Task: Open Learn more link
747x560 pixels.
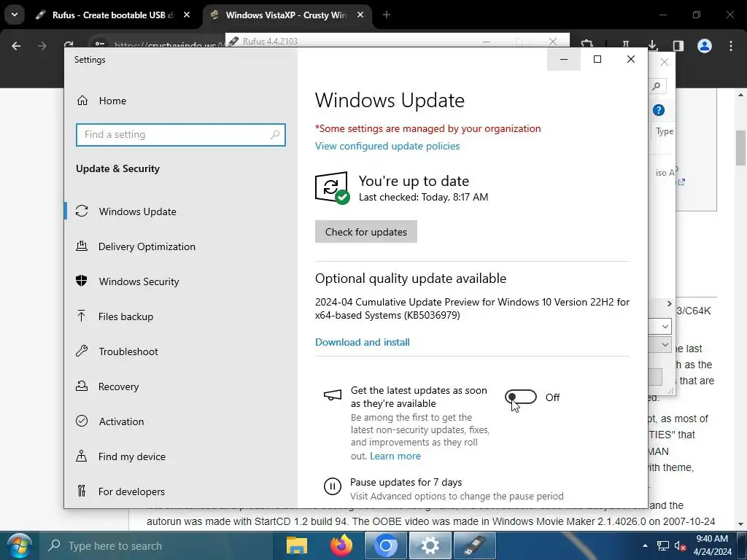Action: pyautogui.click(x=395, y=456)
